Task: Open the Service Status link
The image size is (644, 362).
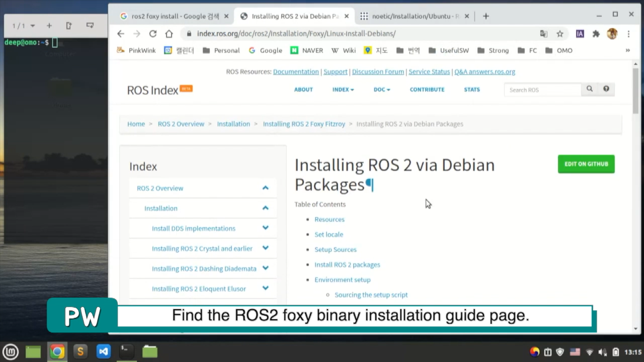Action: 429,71
